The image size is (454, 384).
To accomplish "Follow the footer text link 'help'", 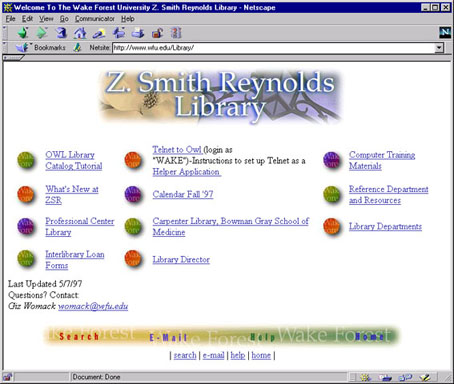I will click(238, 356).
